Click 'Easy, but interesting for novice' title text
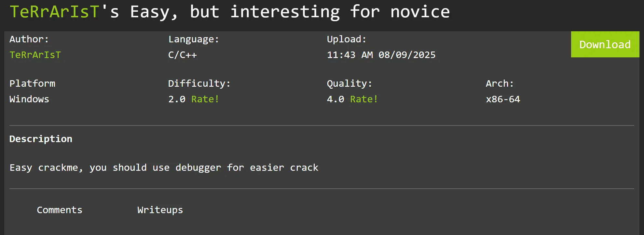The image size is (644, 235). pos(290,12)
